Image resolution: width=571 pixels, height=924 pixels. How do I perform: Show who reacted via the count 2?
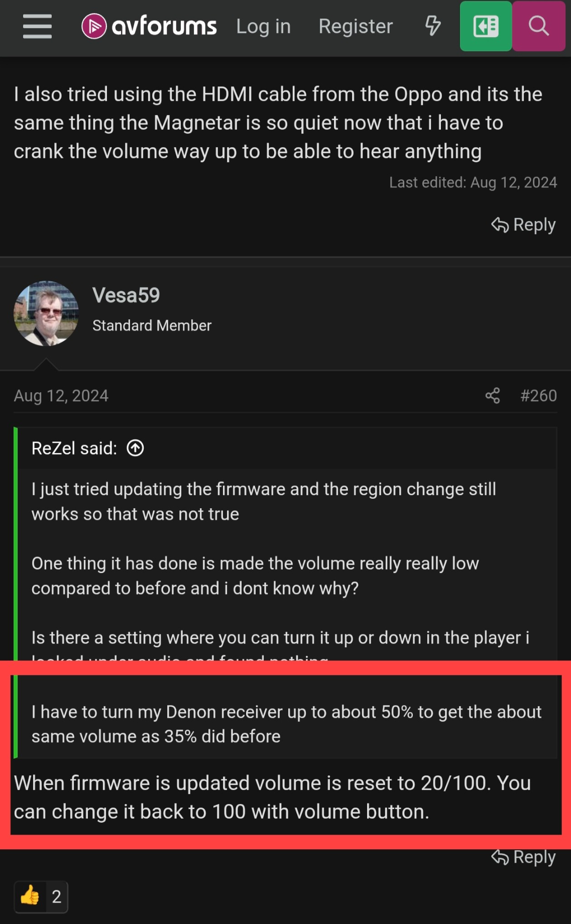pos(57,896)
